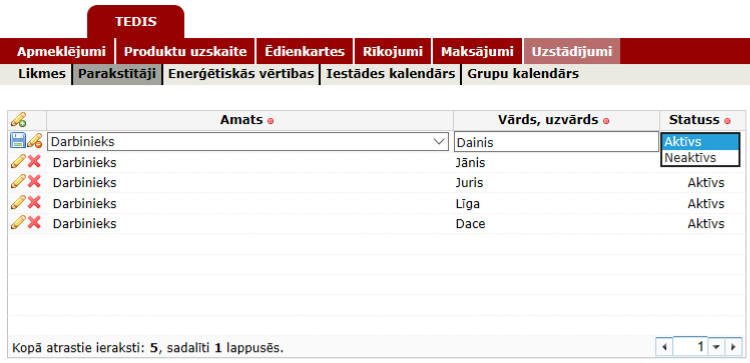Go to previous page arrow in pager
Viewport: 750px width, 363px height.
pos(664,347)
